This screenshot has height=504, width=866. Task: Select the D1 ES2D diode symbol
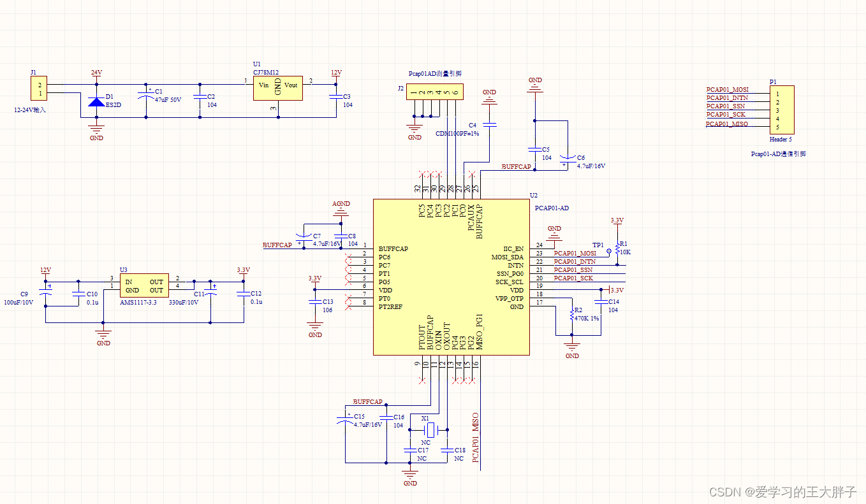[96, 101]
